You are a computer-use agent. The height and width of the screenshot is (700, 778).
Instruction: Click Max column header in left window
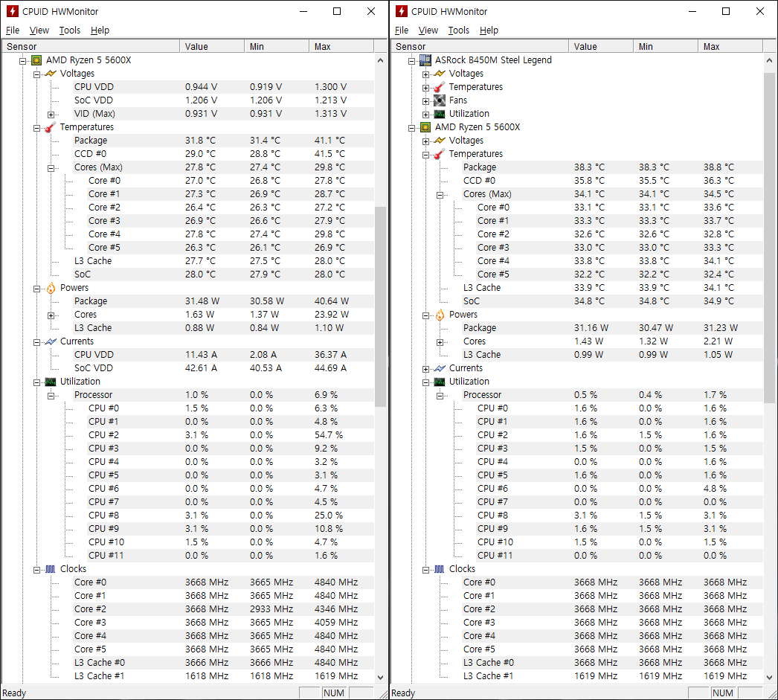coord(341,47)
